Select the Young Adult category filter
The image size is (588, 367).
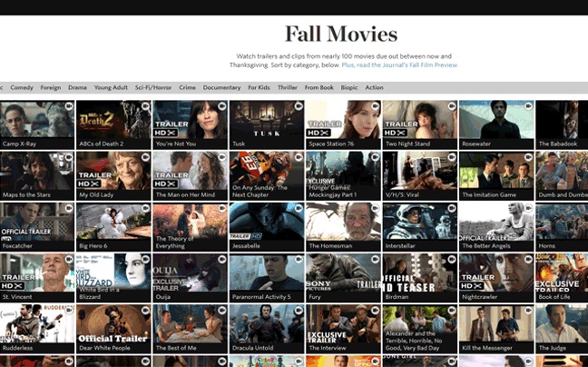click(111, 87)
